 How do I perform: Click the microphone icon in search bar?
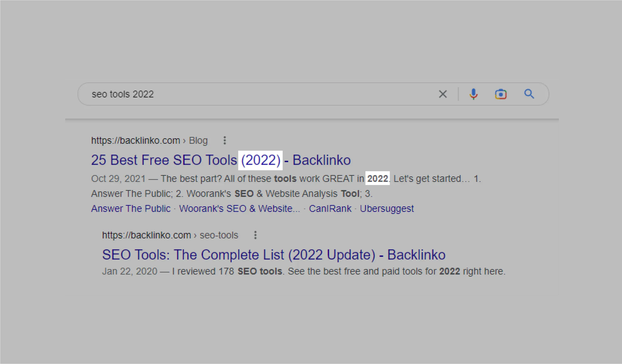(x=473, y=94)
